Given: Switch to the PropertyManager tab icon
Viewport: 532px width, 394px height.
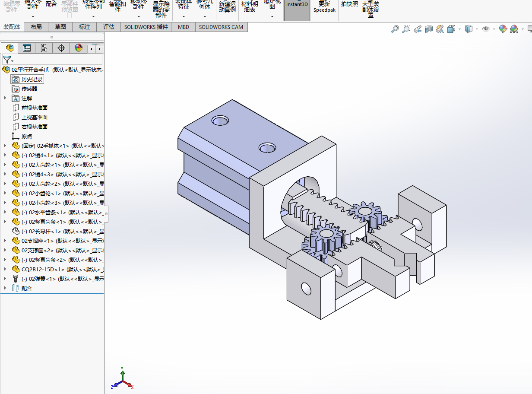Looking at the screenshot, I should pos(27,48).
